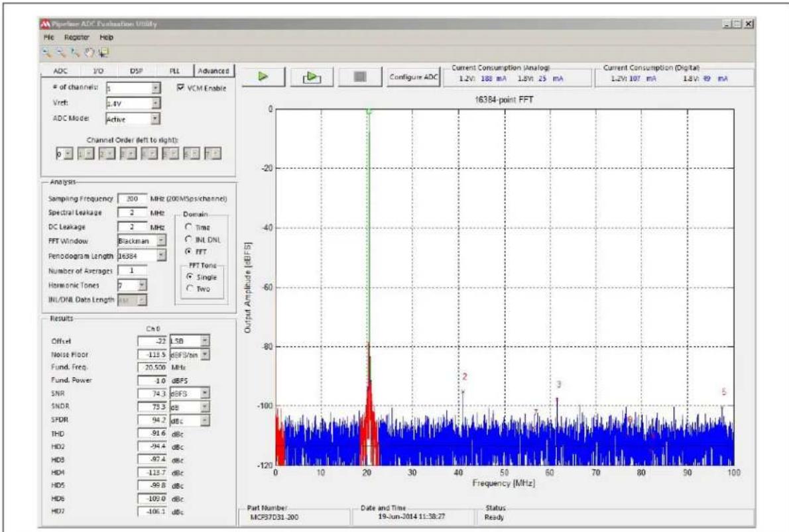This screenshot has height=532, width=789.
Task: Click part number MCP37D31-200 text
Action: 274,517
